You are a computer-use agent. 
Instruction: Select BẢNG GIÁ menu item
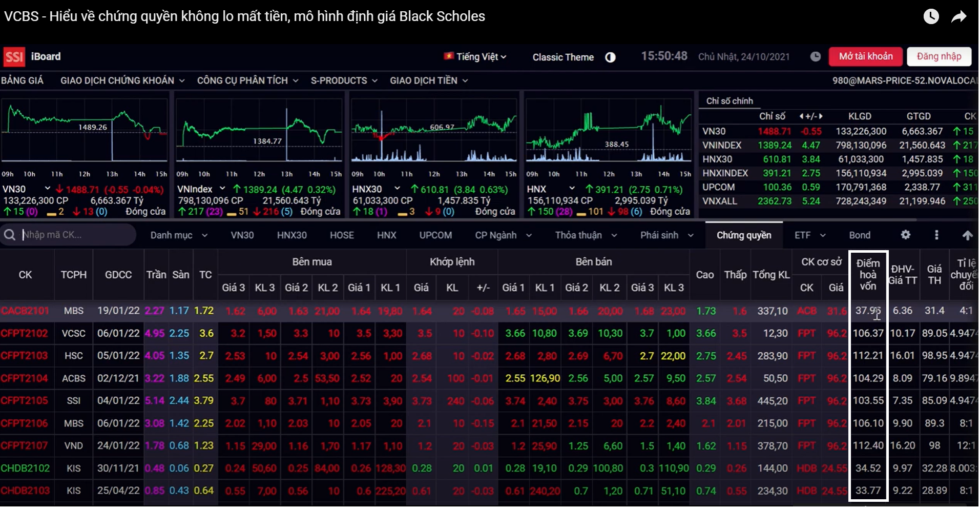pos(22,80)
